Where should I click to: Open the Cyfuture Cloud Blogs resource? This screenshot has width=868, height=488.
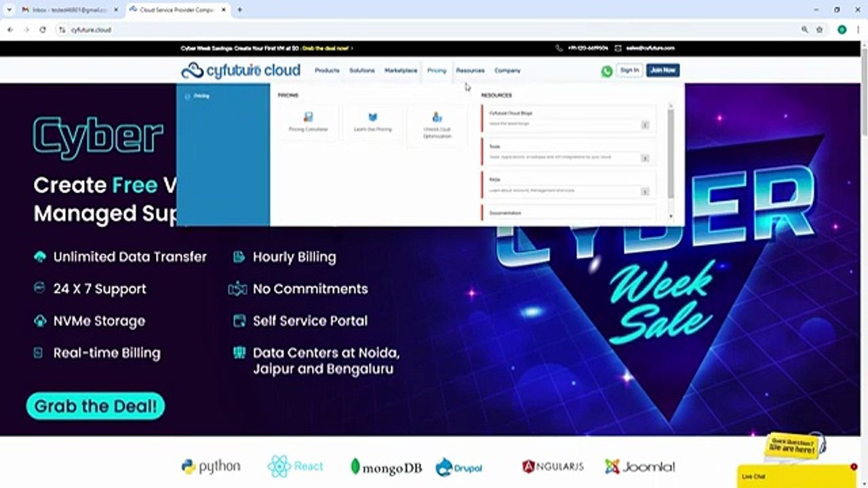tap(568, 119)
